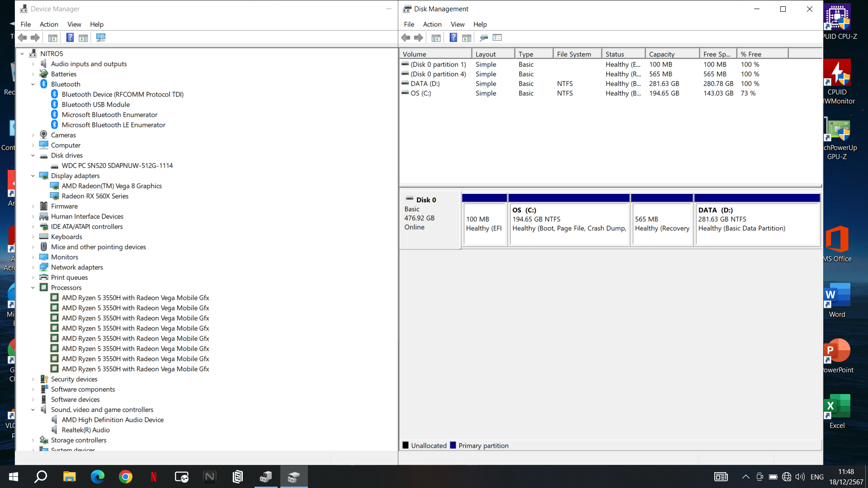Viewport: 868px width, 488px height.
Task: Sort by the % Free column header
Action: [762, 54]
